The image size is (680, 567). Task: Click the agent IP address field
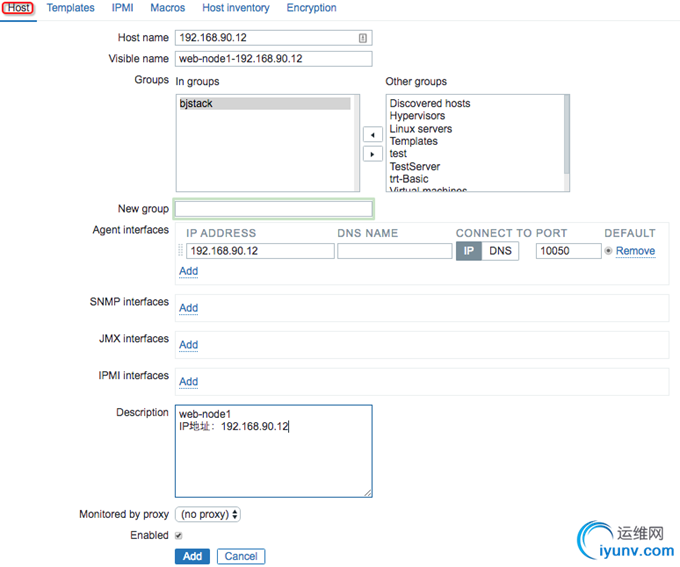click(x=260, y=251)
